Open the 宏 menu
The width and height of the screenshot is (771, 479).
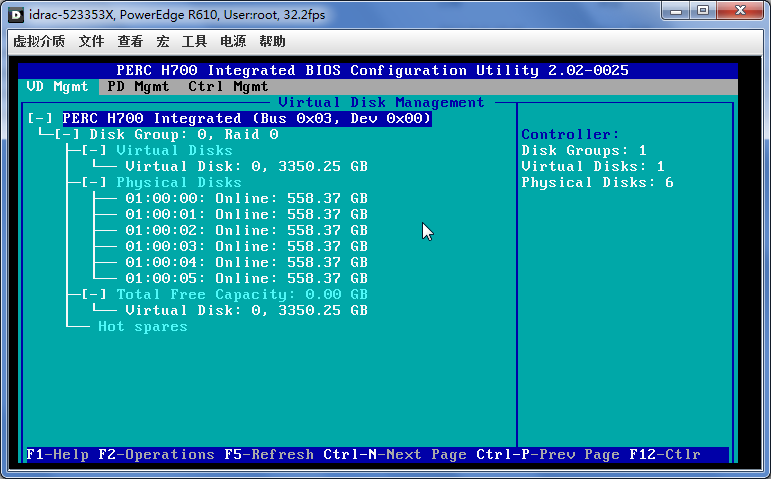[163, 41]
